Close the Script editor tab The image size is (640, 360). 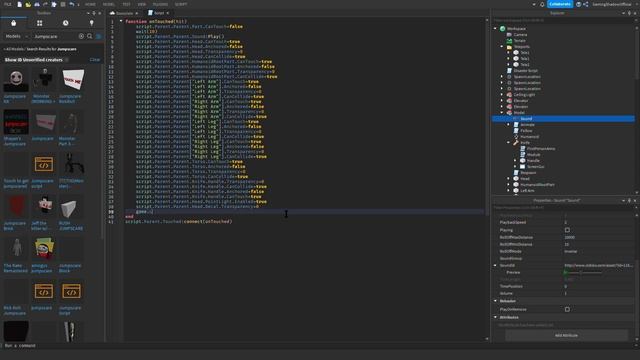(168, 13)
